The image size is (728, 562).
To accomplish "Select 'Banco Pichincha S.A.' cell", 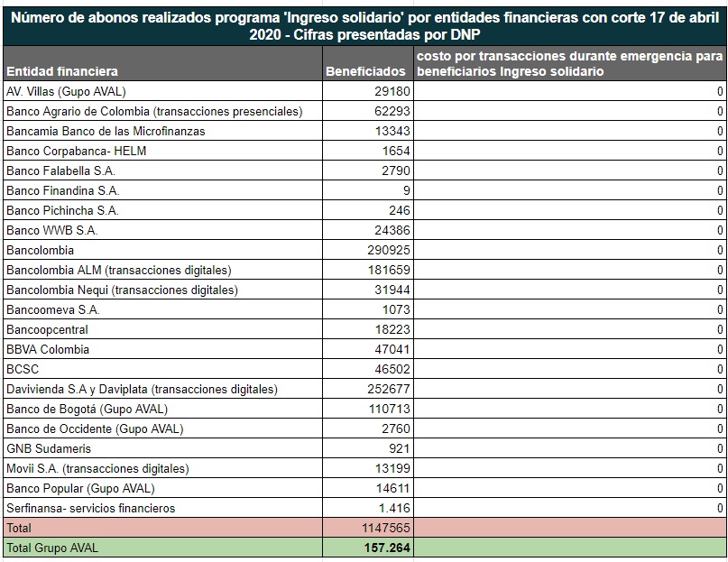I will (x=162, y=210).
